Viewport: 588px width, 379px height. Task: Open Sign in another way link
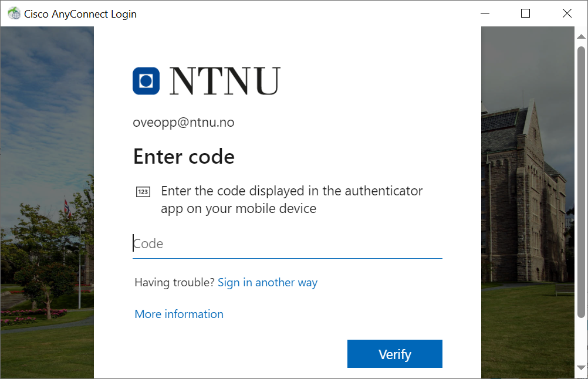coord(268,282)
